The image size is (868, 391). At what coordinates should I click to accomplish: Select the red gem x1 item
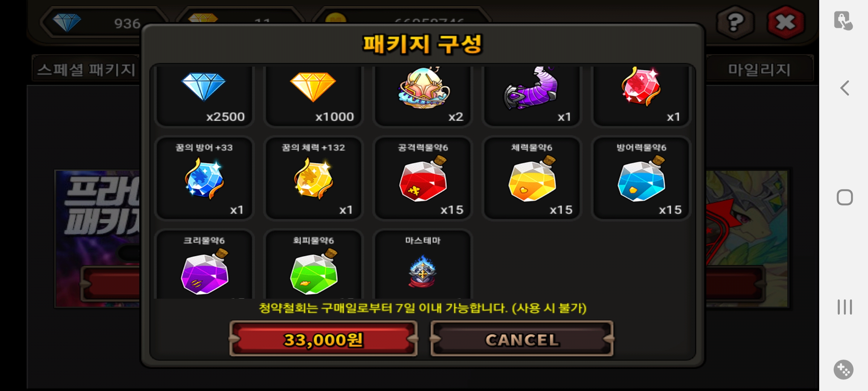(x=641, y=96)
